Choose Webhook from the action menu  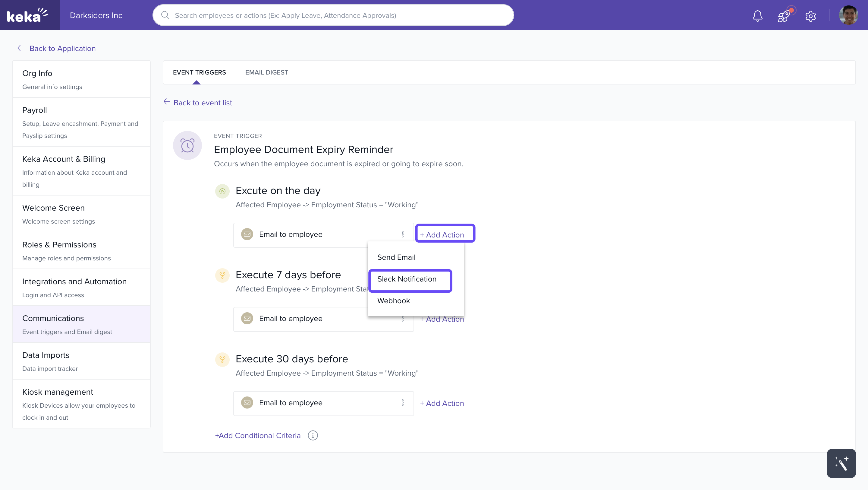click(394, 301)
